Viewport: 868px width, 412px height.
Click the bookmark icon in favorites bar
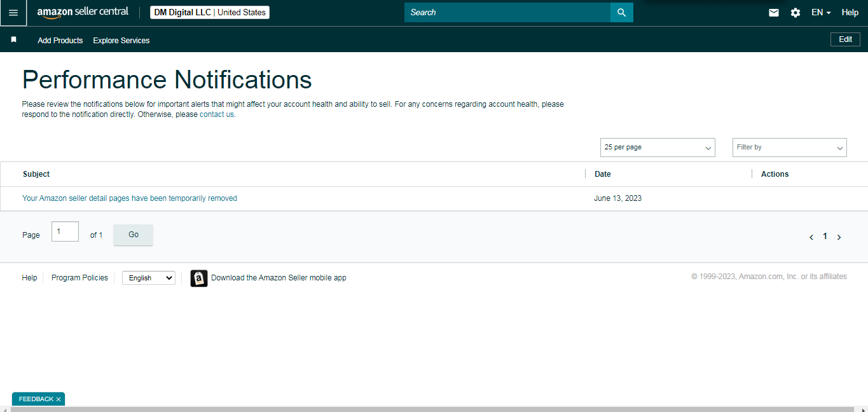pos(13,39)
